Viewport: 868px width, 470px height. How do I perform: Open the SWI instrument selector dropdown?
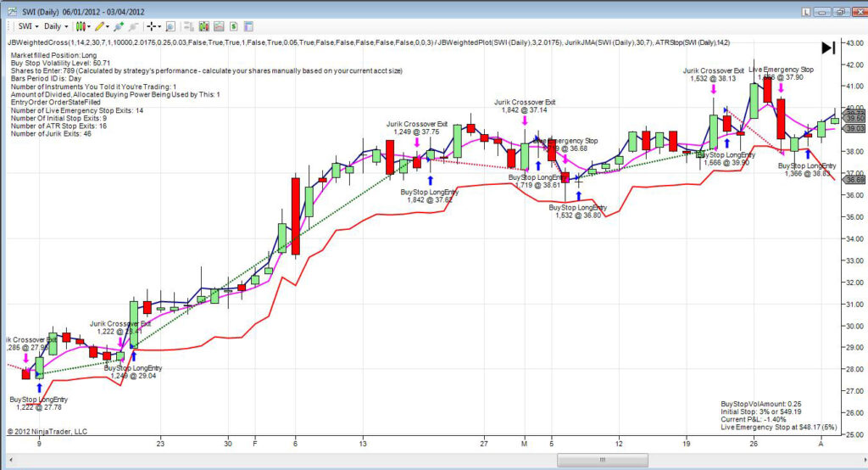point(28,26)
